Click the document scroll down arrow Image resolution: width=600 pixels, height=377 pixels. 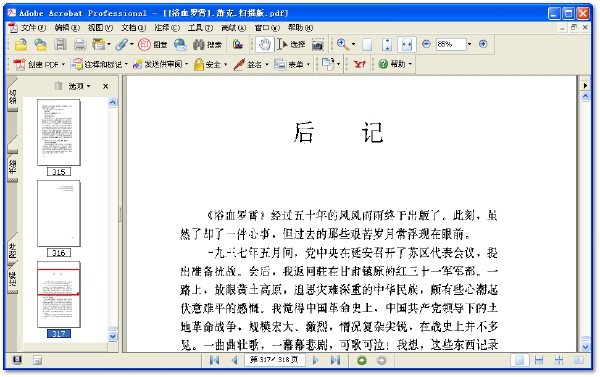(585, 347)
